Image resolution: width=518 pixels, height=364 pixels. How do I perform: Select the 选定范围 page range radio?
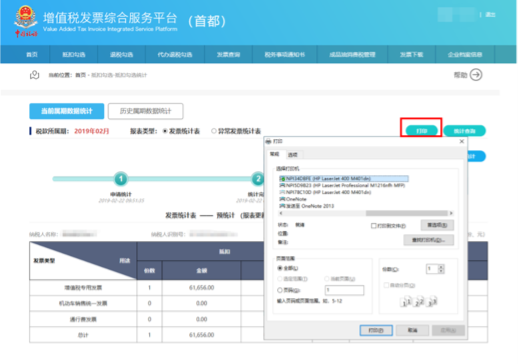pyautogui.click(x=280, y=279)
